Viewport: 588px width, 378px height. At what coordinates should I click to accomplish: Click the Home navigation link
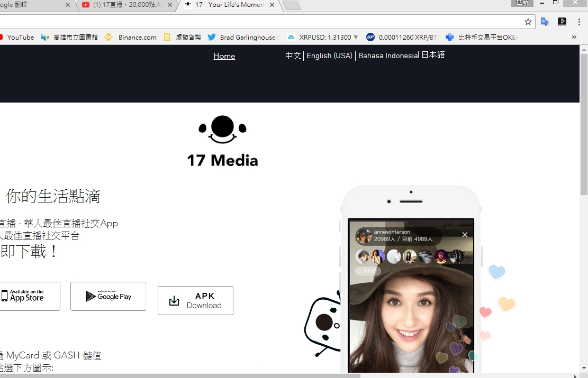point(224,56)
